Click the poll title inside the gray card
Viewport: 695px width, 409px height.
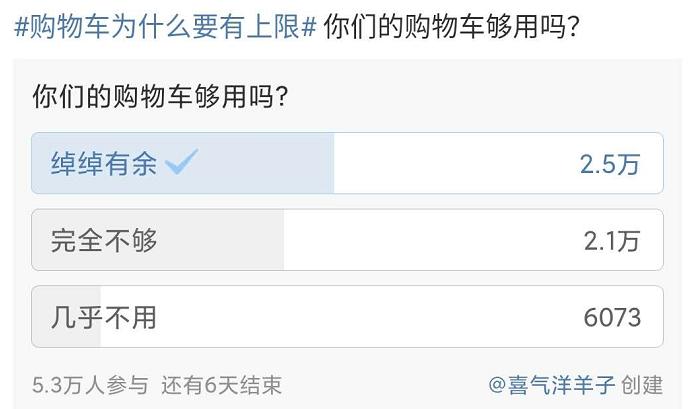tap(160, 96)
